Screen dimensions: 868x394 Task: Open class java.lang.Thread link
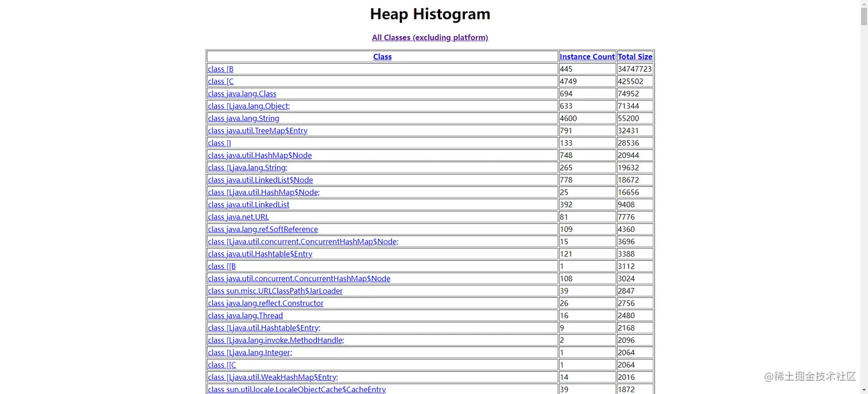245,316
